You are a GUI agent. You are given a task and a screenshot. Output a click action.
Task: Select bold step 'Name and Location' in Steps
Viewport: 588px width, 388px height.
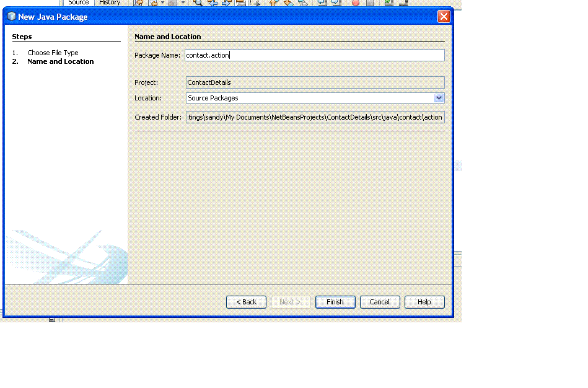(60, 61)
